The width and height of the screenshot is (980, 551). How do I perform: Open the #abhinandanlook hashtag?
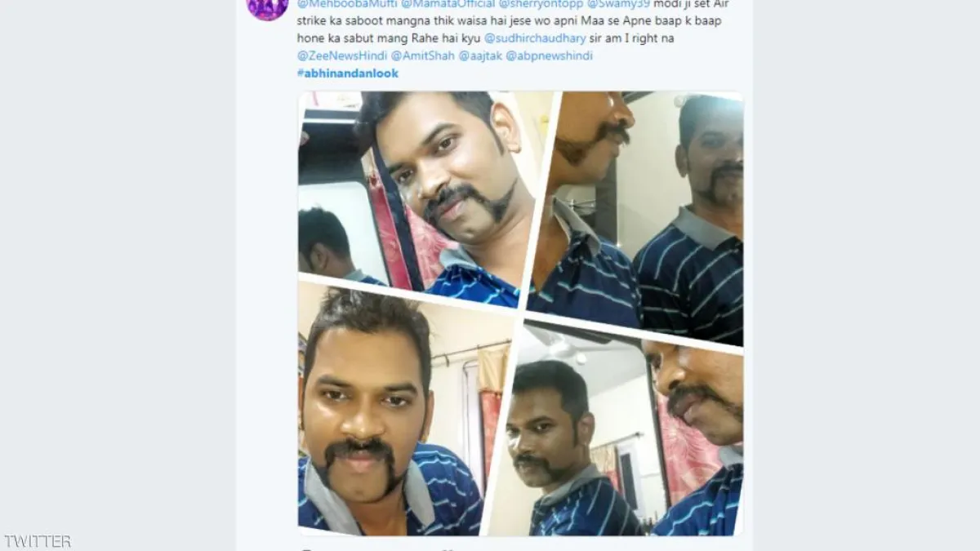coord(348,73)
